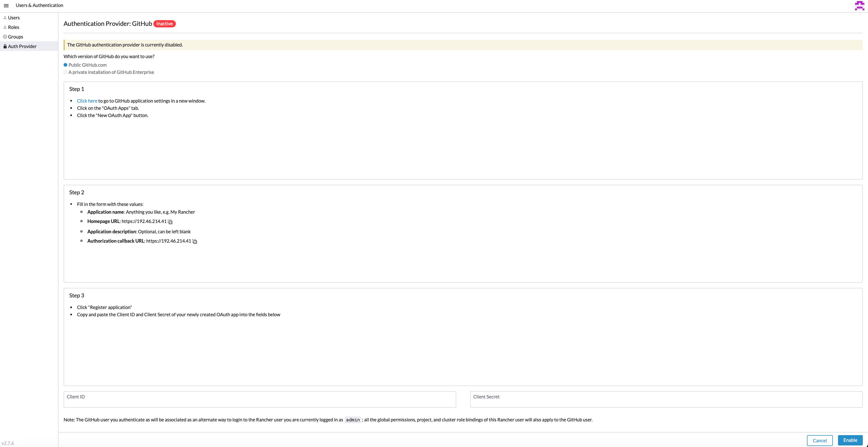Open the hamburger navigation menu
868x447 pixels.
point(6,5)
